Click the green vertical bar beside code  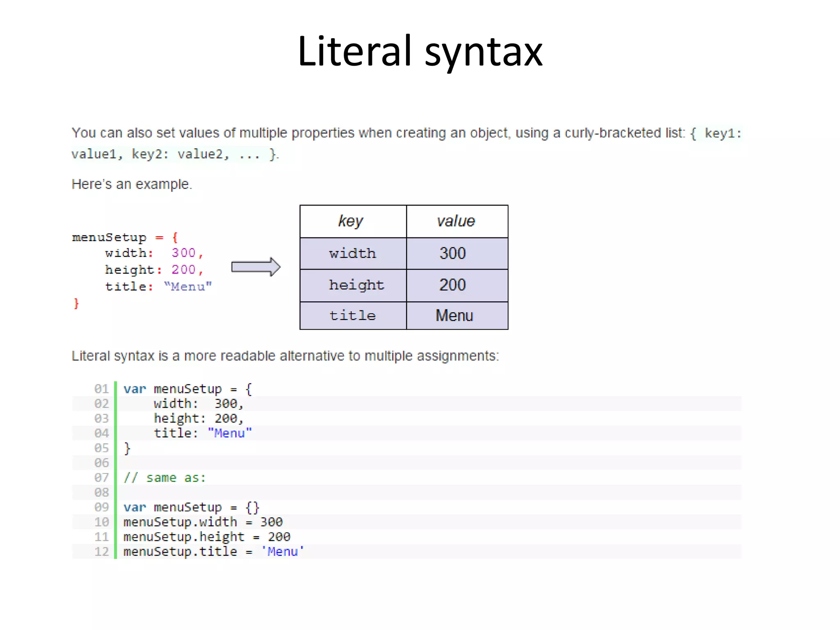tap(116, 470)
